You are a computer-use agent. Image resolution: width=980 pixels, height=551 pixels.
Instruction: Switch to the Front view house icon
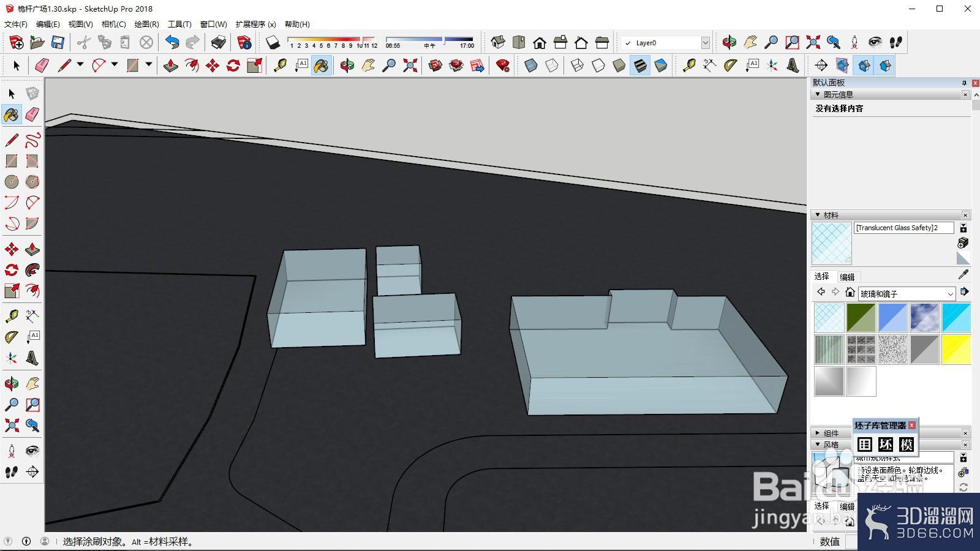[x=540, y=42]
